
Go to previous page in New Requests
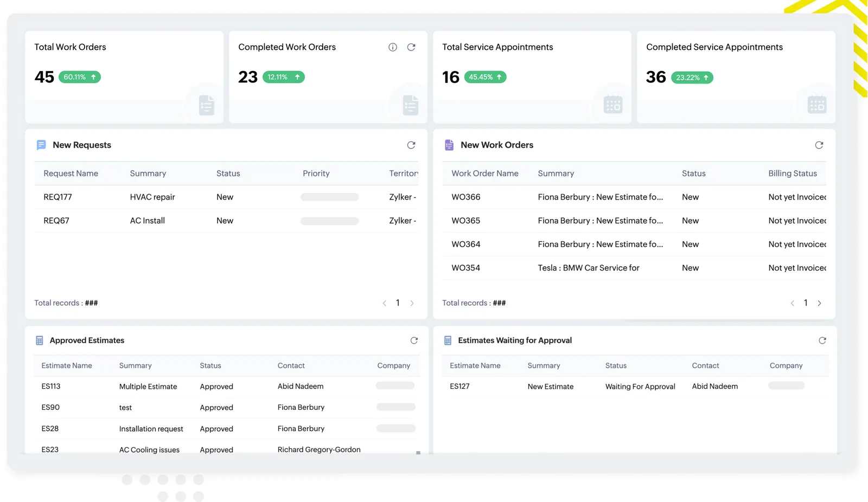click(x=385, y=303)
